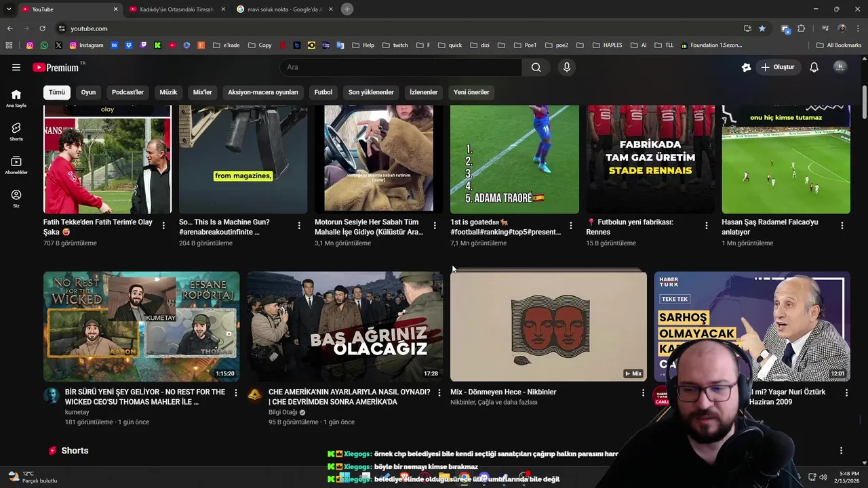Screen dimensions: 868x488
Task: Open the X bookmark icon
Action: 58,45
